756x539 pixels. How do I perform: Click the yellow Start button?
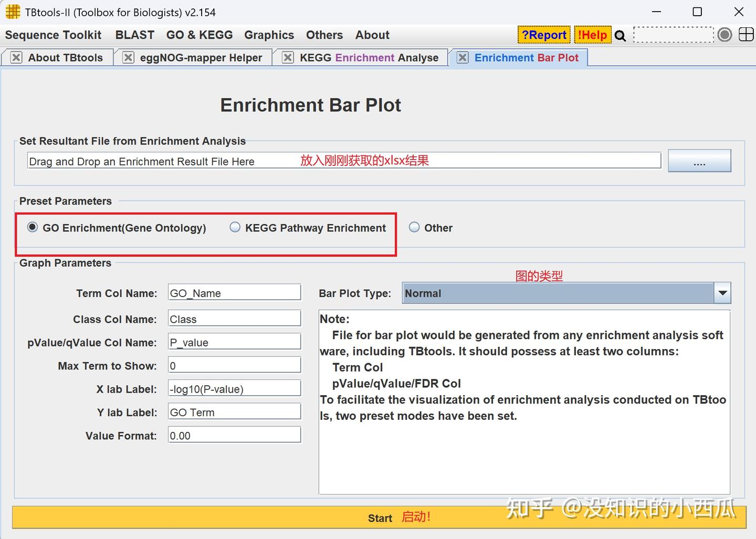point(379,517)
